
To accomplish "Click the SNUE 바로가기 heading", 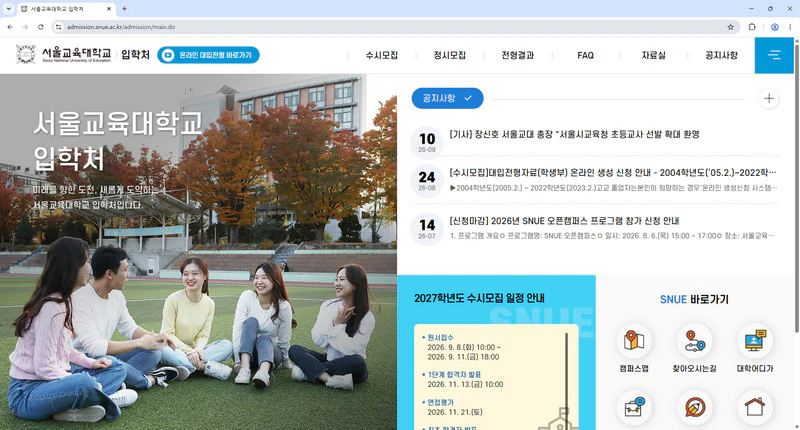I will coord(694,299).
